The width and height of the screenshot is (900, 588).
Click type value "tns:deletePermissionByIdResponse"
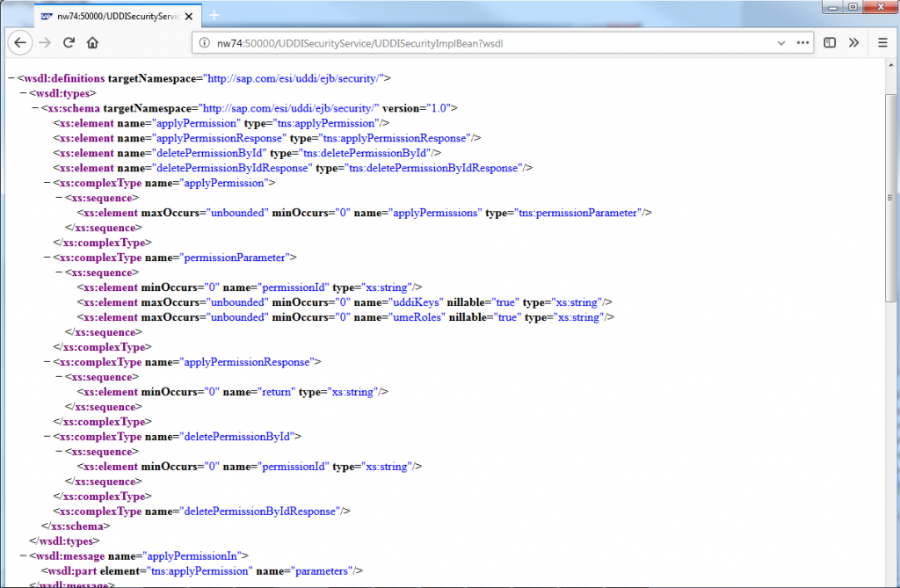point(436,168)
